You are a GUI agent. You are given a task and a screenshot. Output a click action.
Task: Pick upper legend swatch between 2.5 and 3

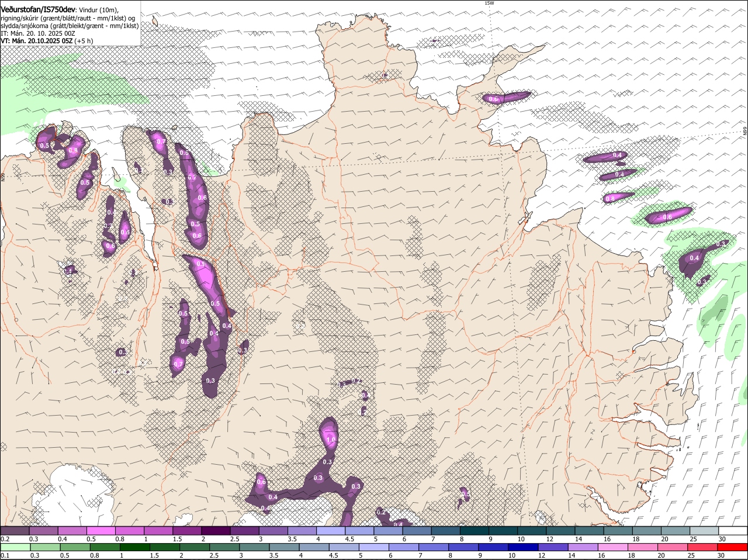(x=244, y=530)
